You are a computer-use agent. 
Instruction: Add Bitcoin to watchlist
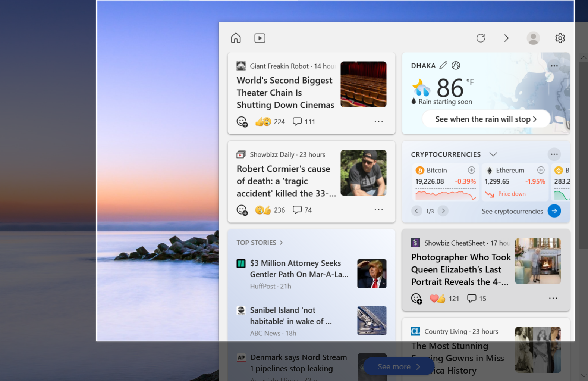[x=471, y=170]
